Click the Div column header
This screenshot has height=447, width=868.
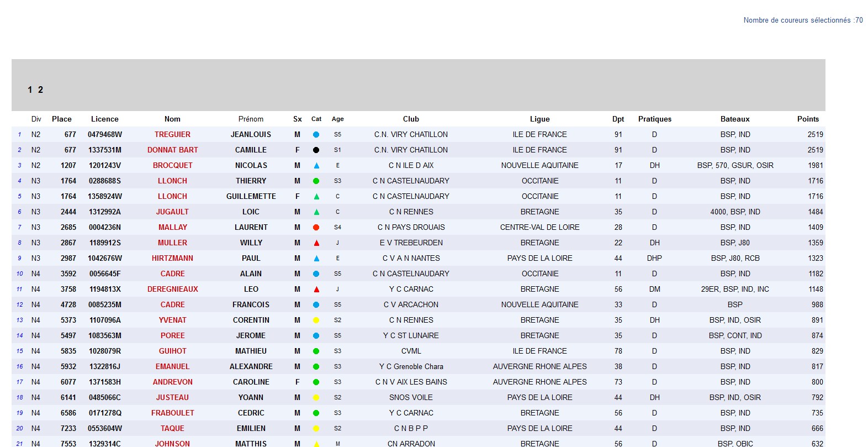point(36,119)
